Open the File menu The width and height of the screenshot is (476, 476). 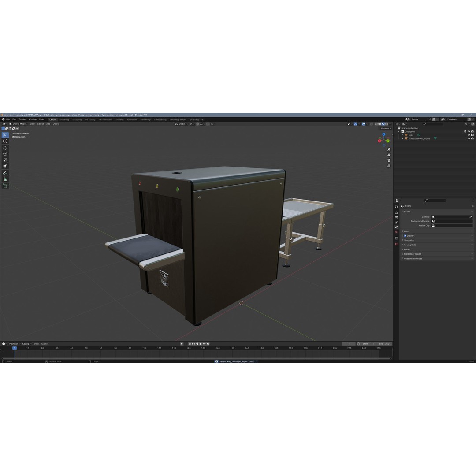(8, 119)
